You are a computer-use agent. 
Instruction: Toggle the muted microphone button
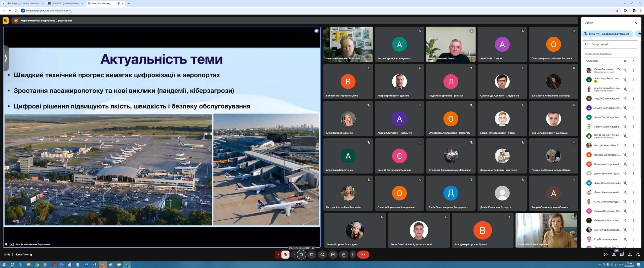click(285, 254)
